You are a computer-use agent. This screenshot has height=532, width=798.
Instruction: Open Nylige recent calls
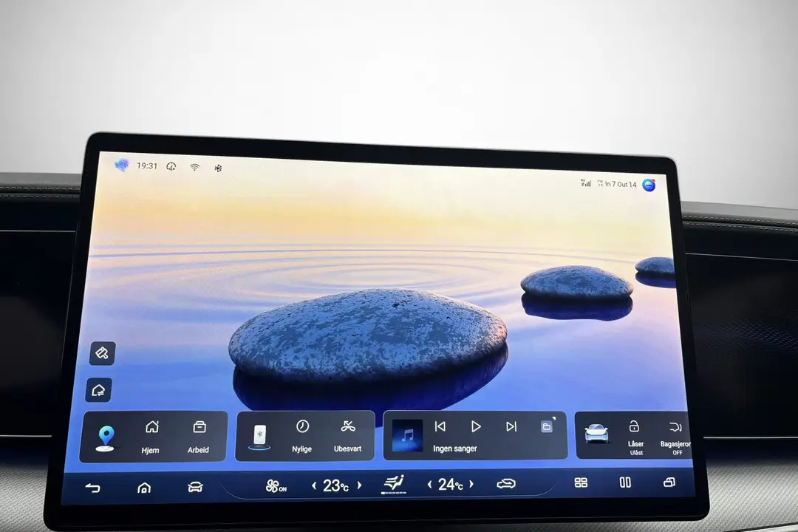301,436
